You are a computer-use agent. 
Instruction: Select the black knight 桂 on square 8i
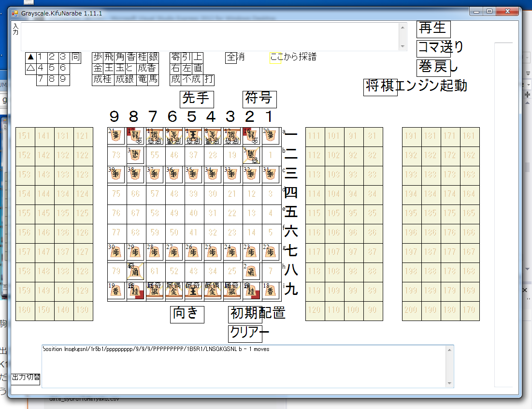[x=135, y=291]
